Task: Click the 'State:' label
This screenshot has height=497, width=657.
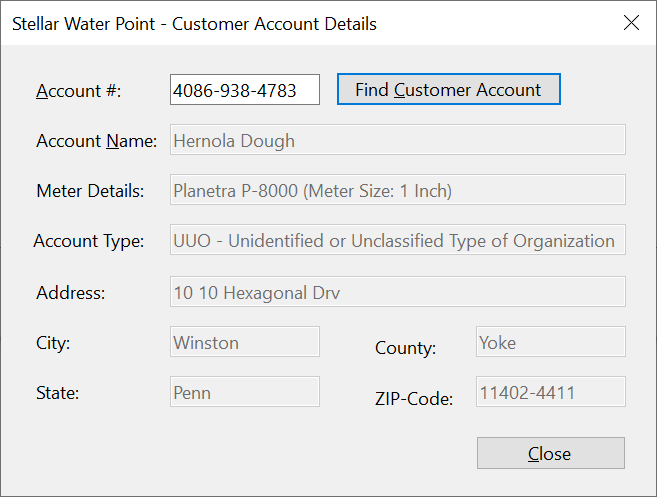Action: click(x=58, y=393)
